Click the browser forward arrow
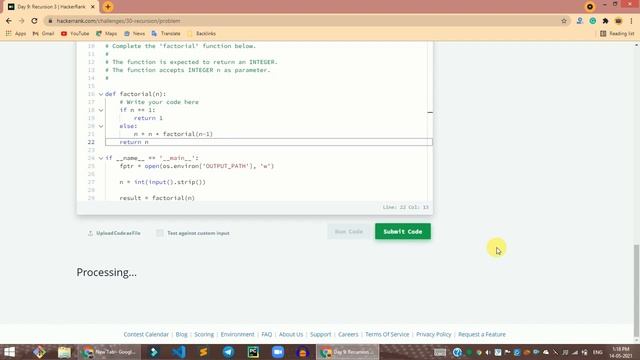640x360 pixels. point(22,21)
